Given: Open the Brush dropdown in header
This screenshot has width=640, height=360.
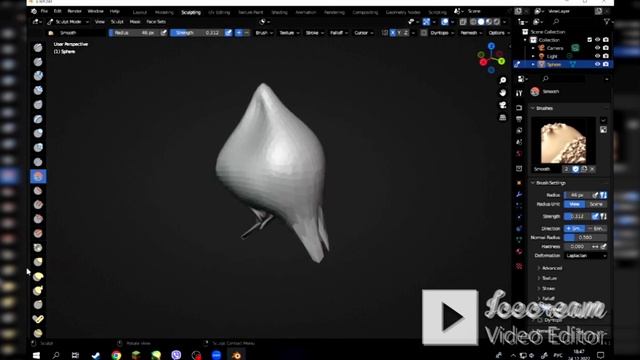Looking at the screenshot, I should click(264, 33).
